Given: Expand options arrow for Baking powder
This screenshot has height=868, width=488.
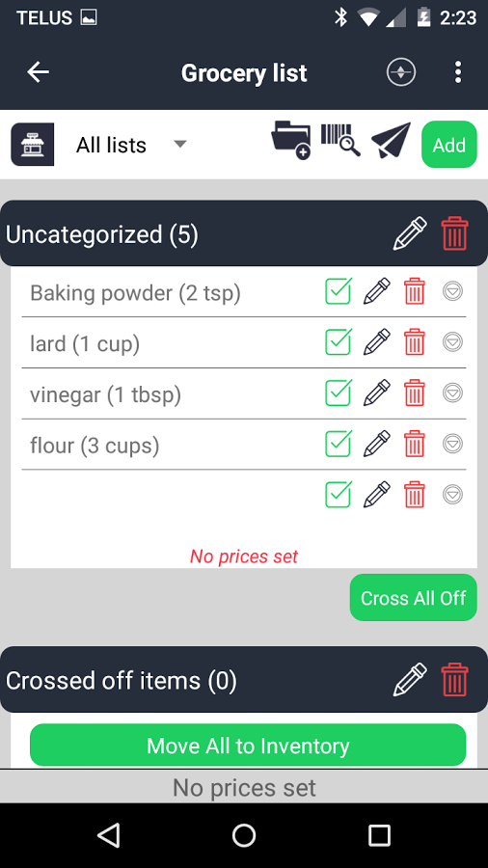Looking at the screenshot, I should pos(452,291).
